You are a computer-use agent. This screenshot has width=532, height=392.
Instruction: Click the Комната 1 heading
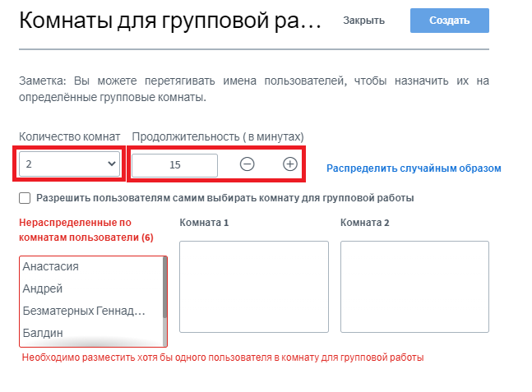coord(204,223)
